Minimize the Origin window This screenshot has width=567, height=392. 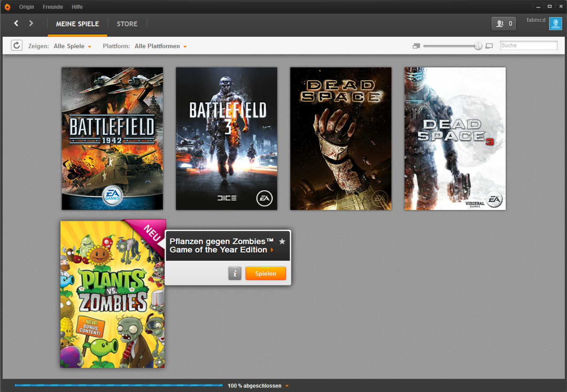(538, 7)
